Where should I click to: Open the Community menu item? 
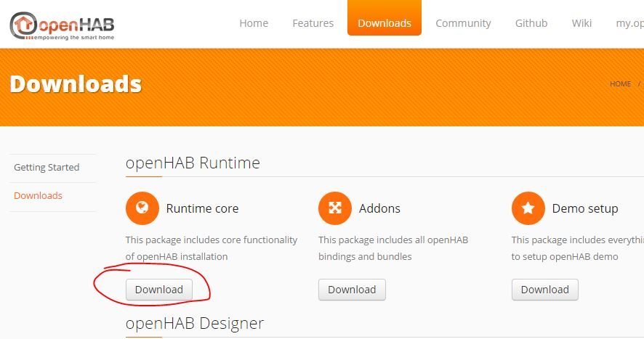(463, 23)
